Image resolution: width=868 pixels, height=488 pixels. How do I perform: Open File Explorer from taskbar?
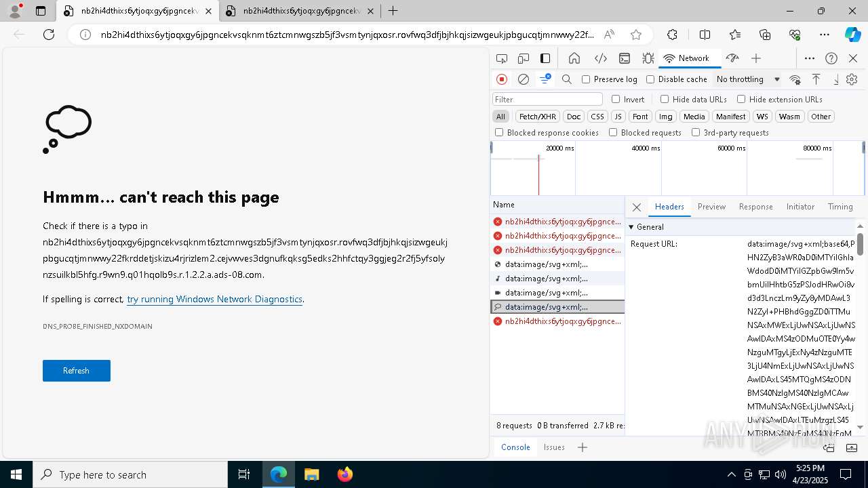point(311,474)
